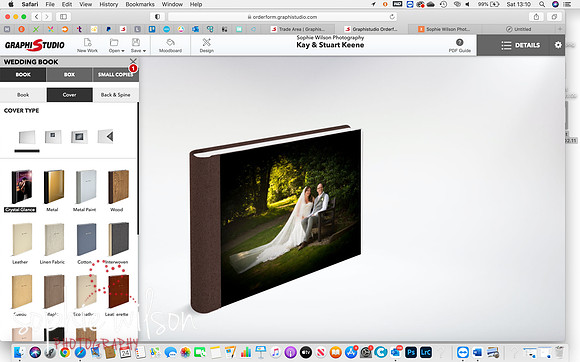The width and height of the screenshot is (580, 362).
Task: Choose the Metal cover material
Action: coord(53,191)
